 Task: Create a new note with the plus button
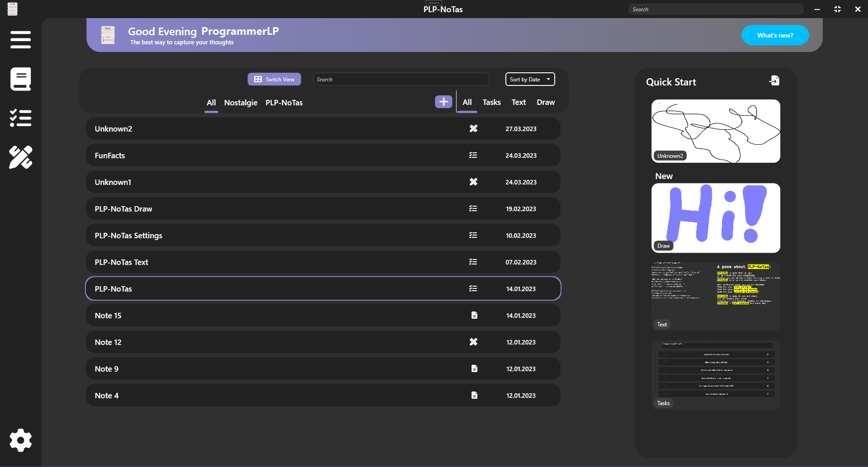[443, 101]
